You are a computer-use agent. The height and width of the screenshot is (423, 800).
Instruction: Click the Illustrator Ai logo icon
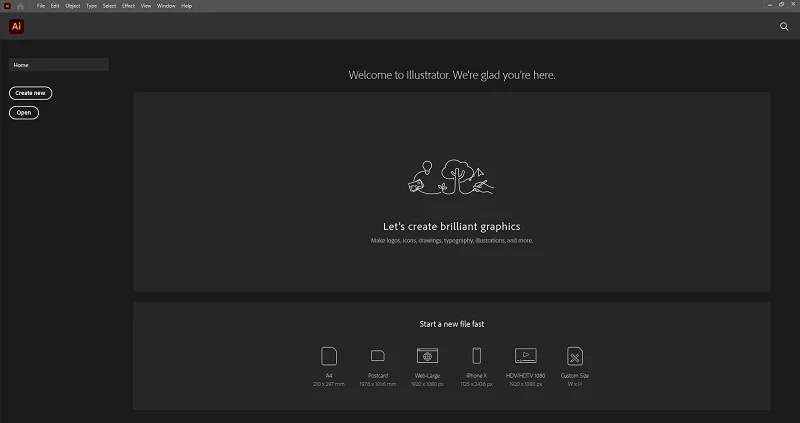pos(16,26)
